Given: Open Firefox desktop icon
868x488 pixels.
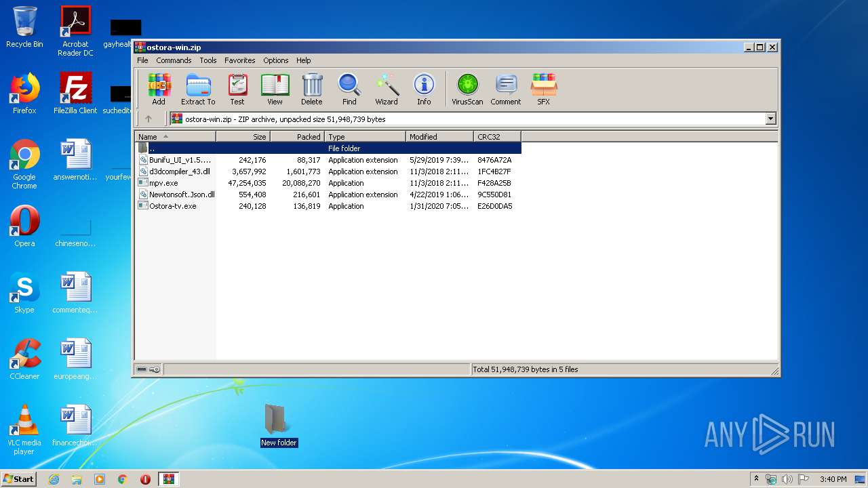Looking at the screenshot, I should (24, 94).
